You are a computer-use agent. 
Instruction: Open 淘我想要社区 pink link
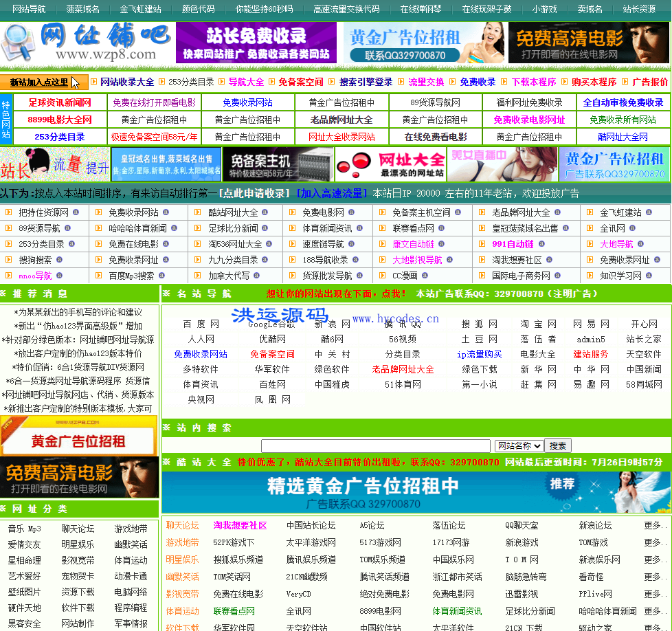coord(240,525)
